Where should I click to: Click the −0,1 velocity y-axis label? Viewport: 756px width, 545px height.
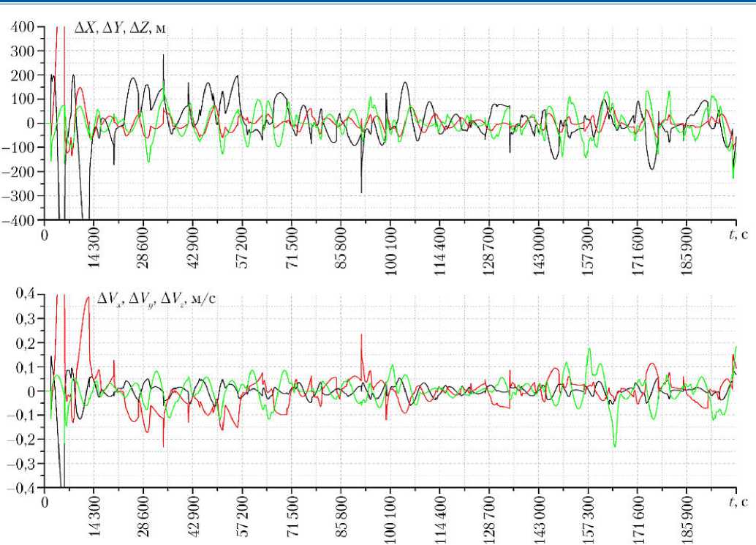coord(20,416)
